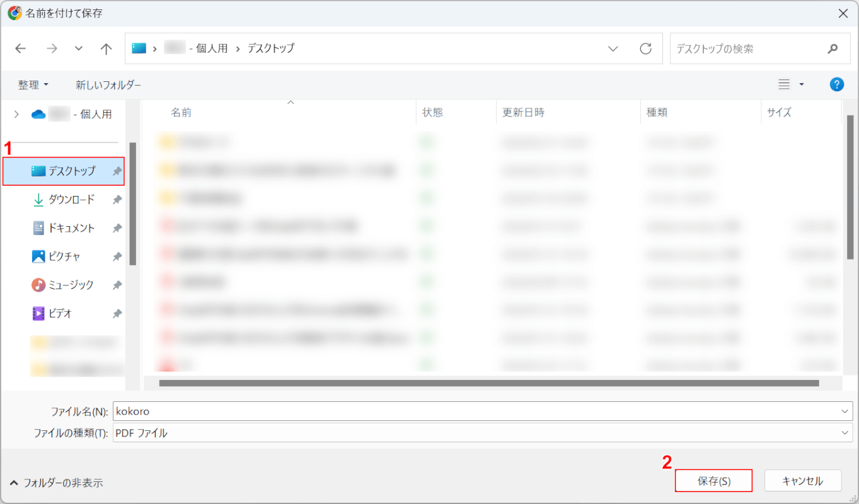
Task: Click the folder icon in address bar
Action: (x=139, y=48)
